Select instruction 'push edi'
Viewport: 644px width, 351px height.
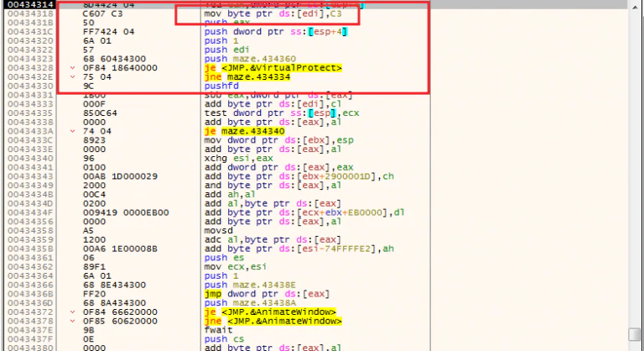226,50
